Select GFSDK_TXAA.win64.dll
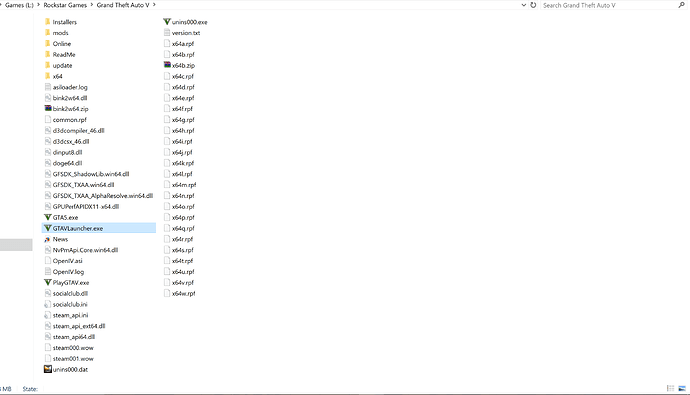690x395 pixels. point(83,185)
